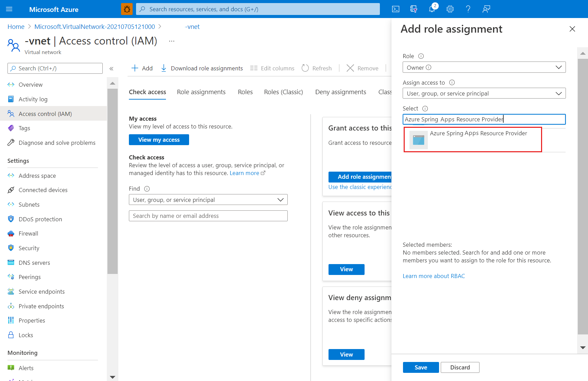This screenshot has height=381, width=588.
Task: Open the portal hamburger menu
Action: tap(9, 9)
